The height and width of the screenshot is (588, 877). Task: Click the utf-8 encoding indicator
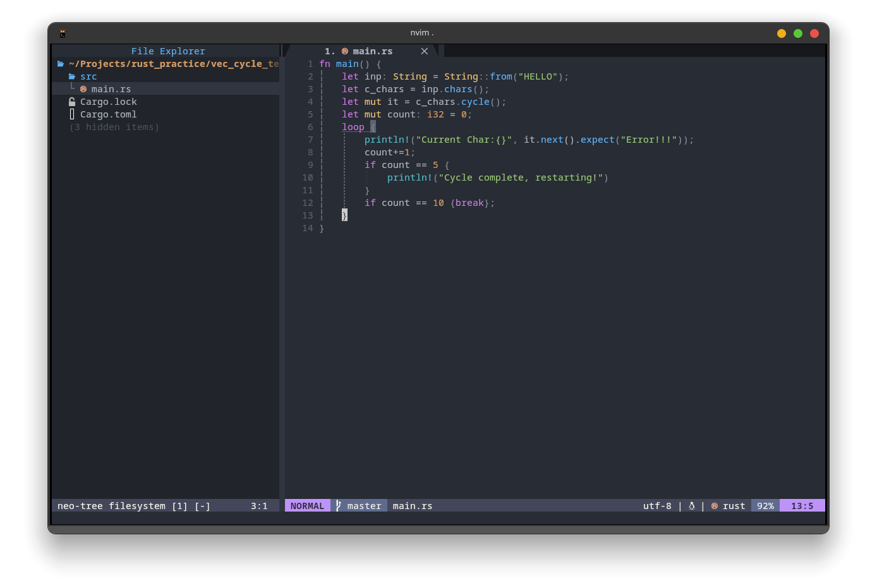tap(657, 506)
